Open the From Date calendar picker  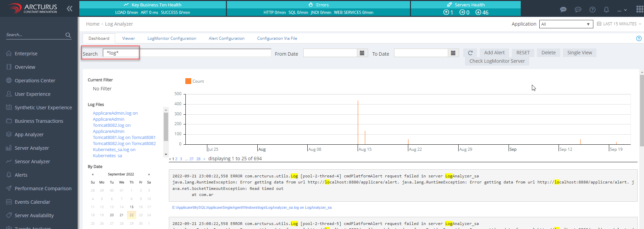(x=362, y=53)
